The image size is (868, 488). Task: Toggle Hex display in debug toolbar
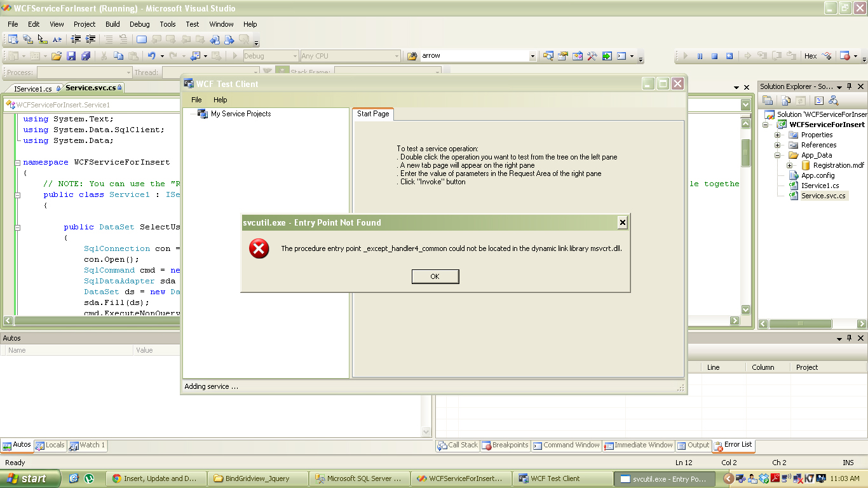[x=810, y=56]
